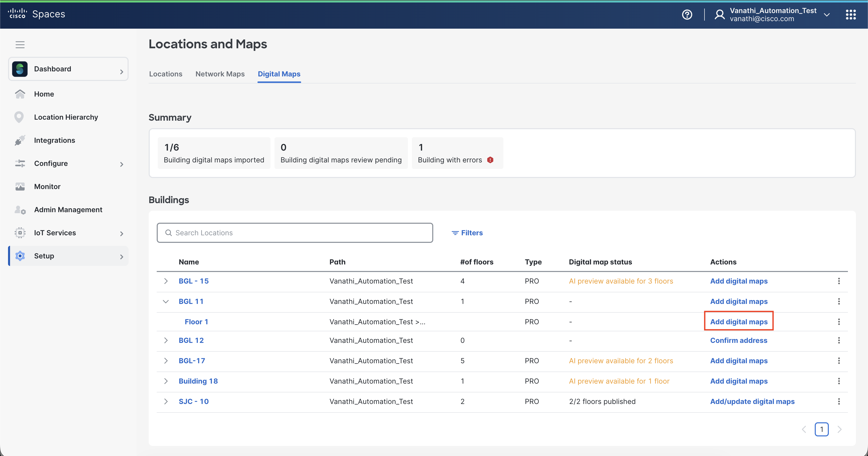The width and height of the screenshot is (868, 456).
Task: Click the Location Hierarchy pin icon
Action: [19, 117]
